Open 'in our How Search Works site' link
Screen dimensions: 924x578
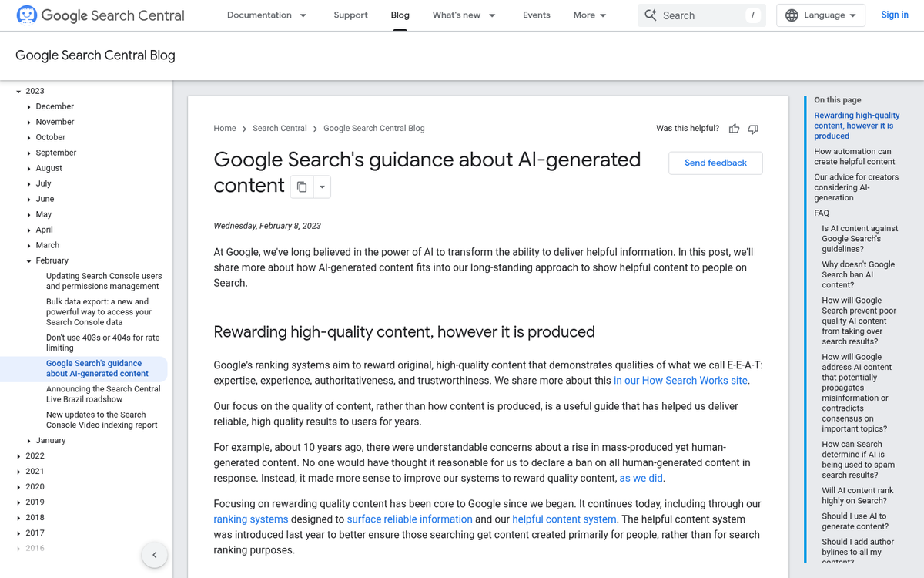pos(681,381)
